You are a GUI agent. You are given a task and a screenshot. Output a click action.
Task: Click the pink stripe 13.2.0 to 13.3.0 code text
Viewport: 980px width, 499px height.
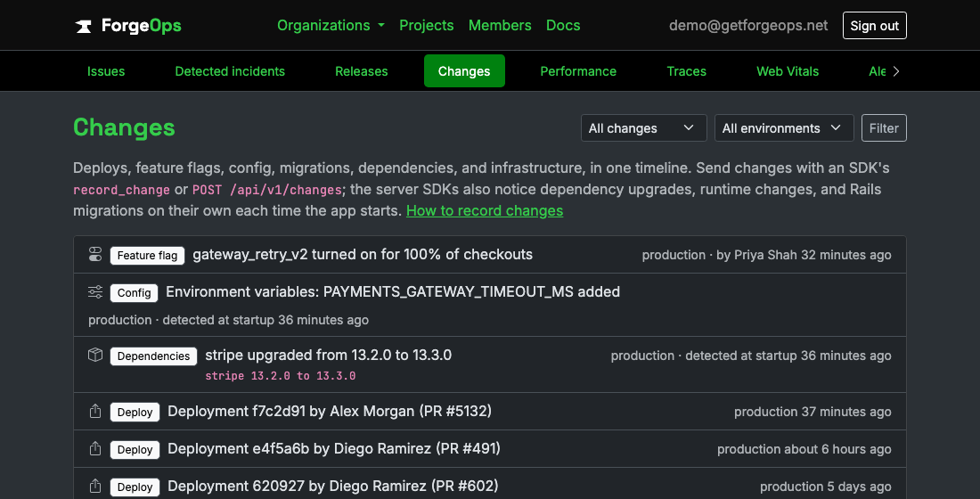click(280, 376)
